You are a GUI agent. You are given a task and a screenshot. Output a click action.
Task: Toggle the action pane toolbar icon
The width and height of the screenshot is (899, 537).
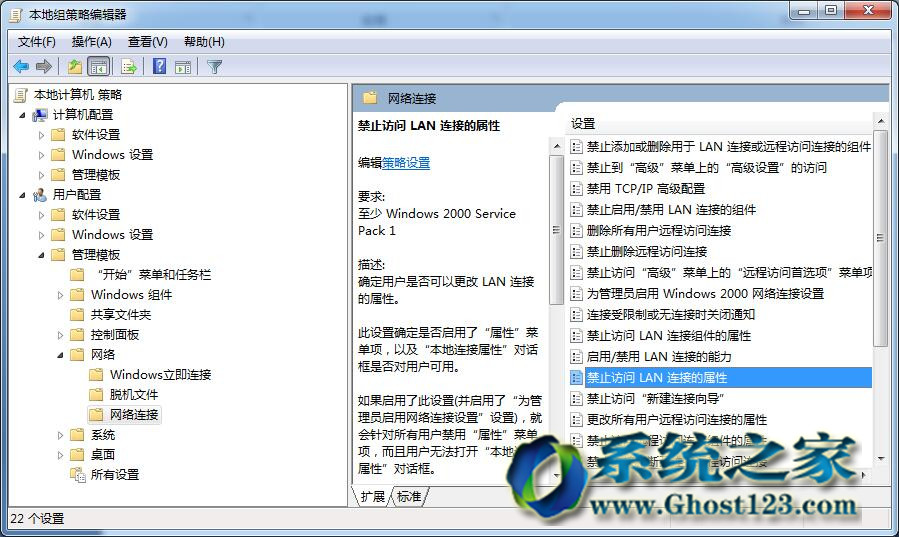click(183, 67)
